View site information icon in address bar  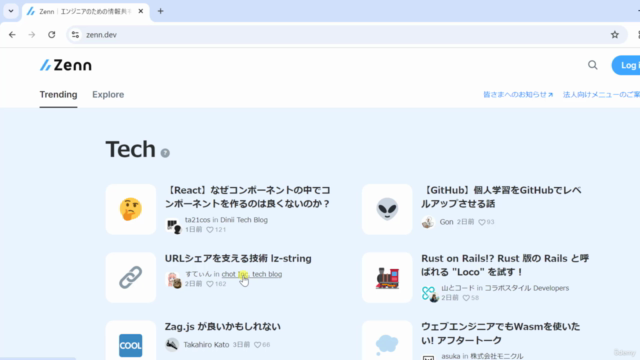[76, 35]
